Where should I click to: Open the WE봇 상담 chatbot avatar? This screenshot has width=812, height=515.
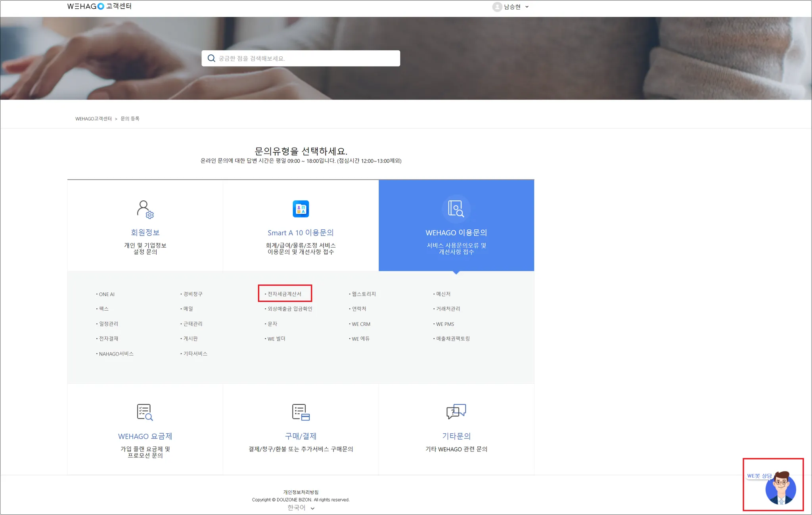tap(780, 488)
